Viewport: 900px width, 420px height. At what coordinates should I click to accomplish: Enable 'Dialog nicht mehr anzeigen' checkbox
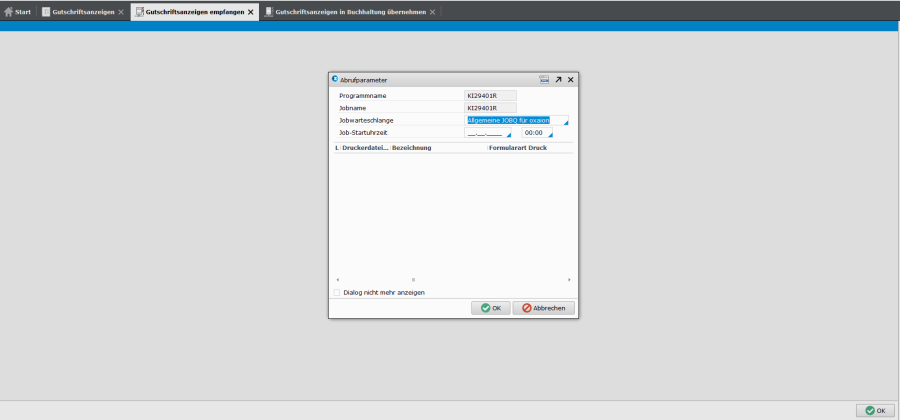pyautogui.click(x=336, y=293)
